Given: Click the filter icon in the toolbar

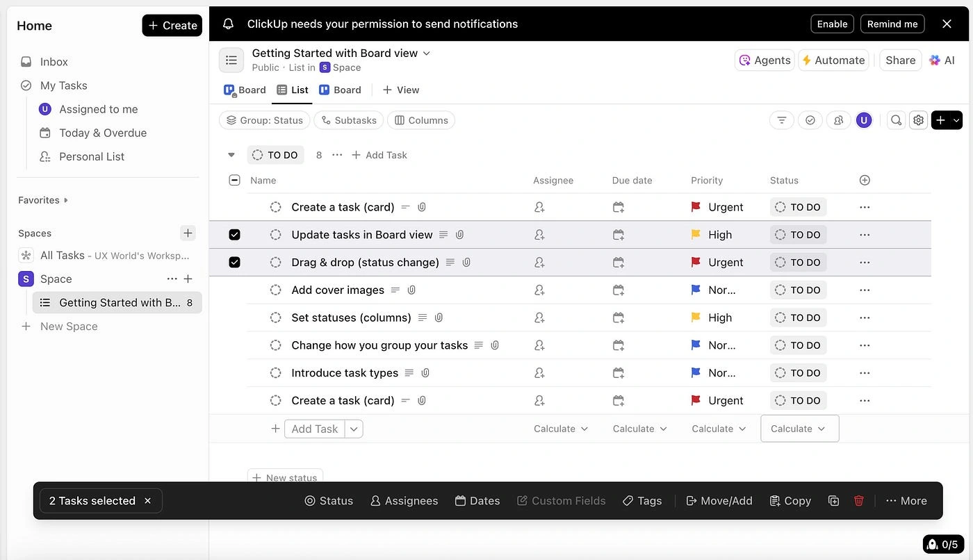Looking at the screenshot, I should 782,120.
